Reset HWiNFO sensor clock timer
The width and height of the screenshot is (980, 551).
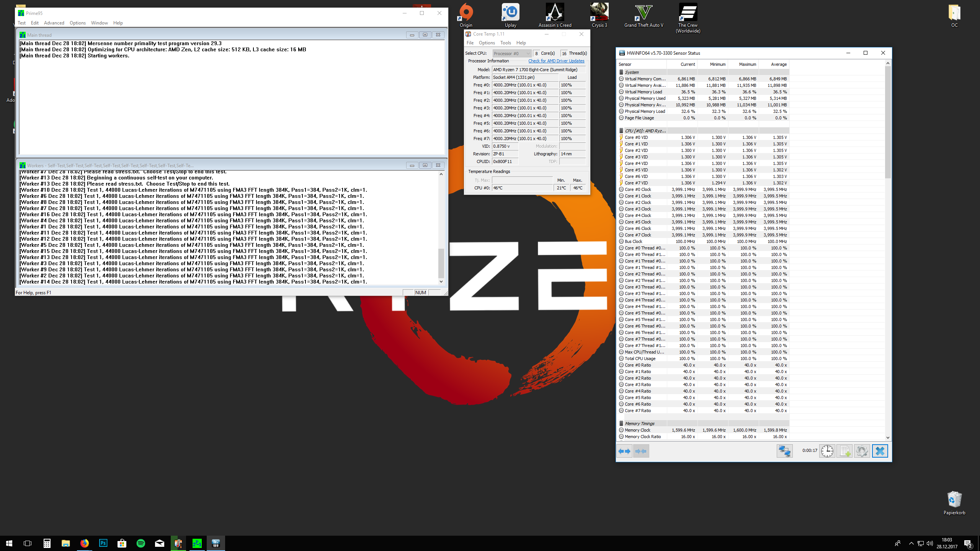827,451
